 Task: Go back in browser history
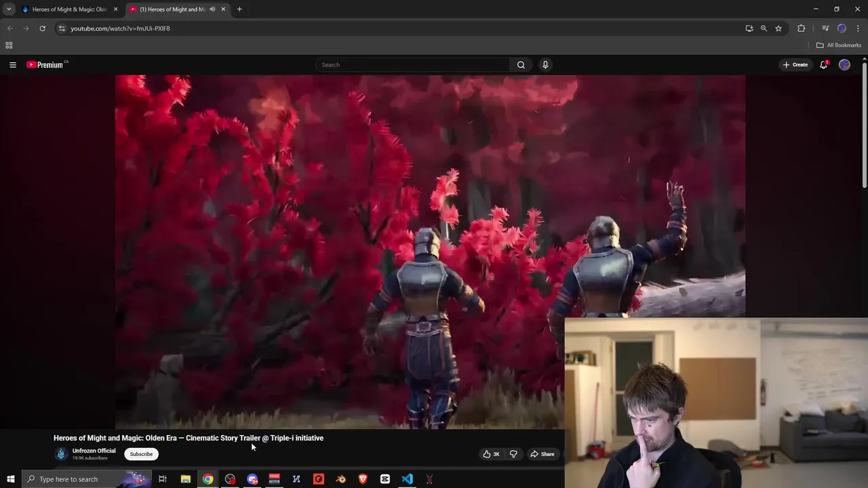point(9,28)
